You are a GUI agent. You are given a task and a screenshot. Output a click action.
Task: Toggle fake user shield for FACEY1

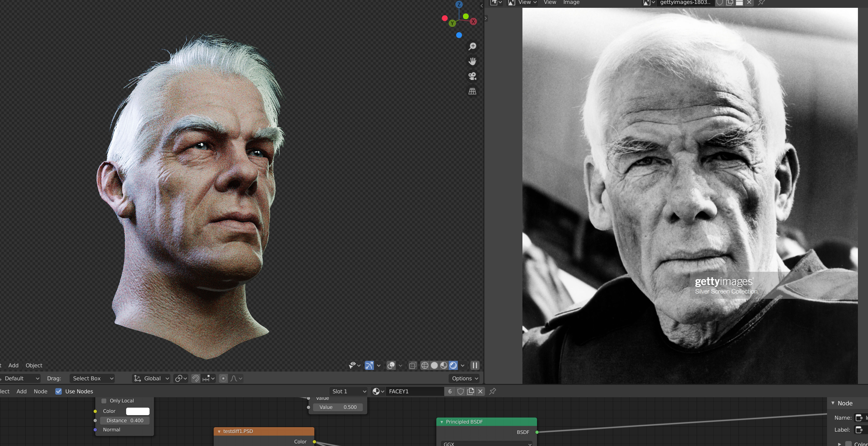click(461, 391)
